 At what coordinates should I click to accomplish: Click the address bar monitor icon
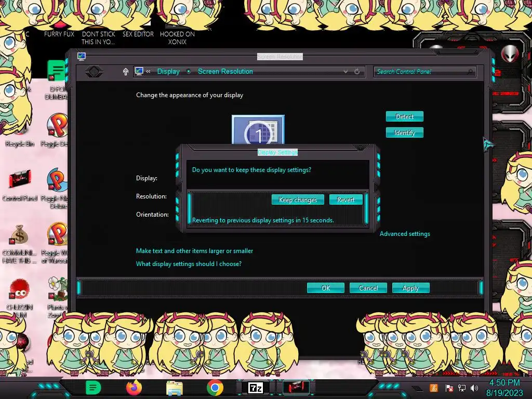click(139, 71)
